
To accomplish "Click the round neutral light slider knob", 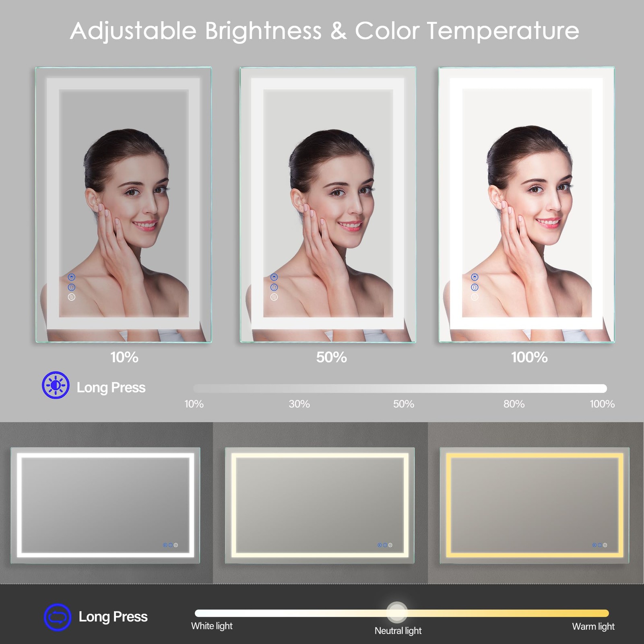I will pos(397,612).
